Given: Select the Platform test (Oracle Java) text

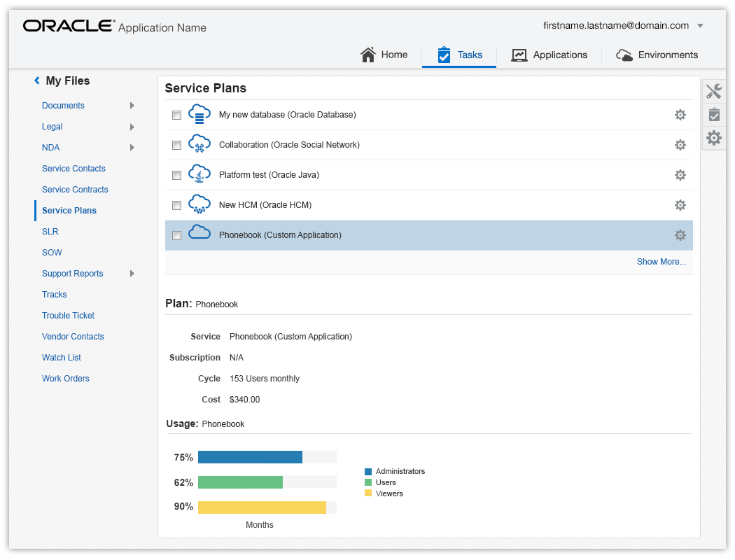Looking at the screenshot, I should [x=269, y=175].
